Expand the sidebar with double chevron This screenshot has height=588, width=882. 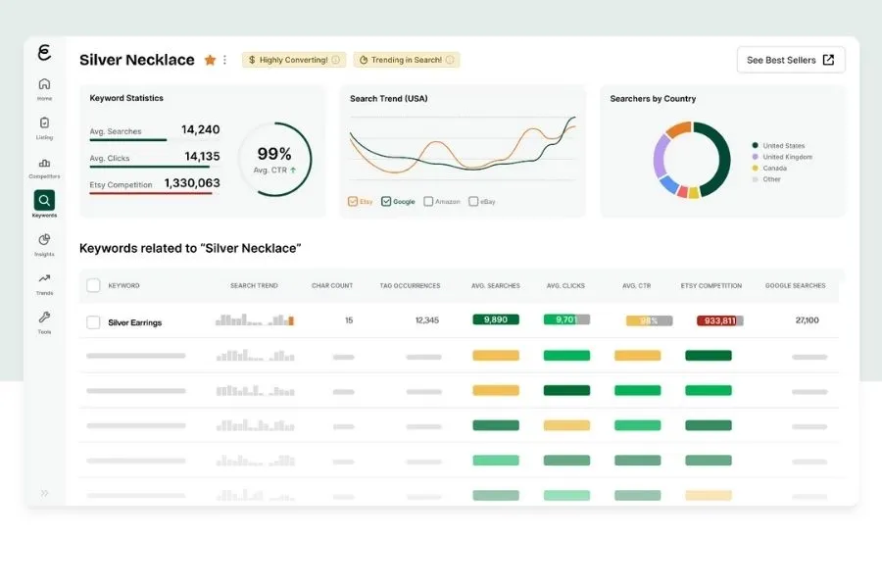pyautogui.click(x=44, y=494)
